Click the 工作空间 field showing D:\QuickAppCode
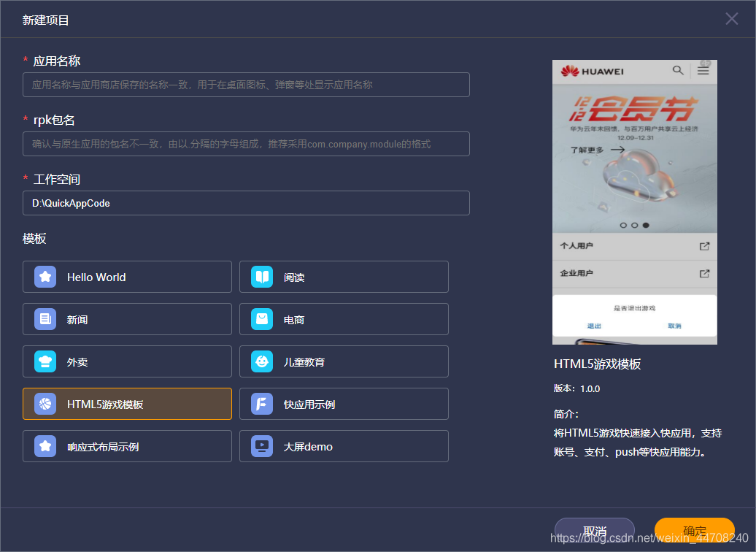 (246, 203)
